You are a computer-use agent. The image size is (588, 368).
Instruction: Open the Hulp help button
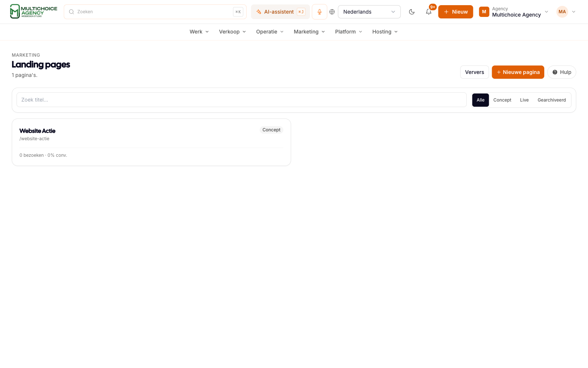tap(562, 72)
